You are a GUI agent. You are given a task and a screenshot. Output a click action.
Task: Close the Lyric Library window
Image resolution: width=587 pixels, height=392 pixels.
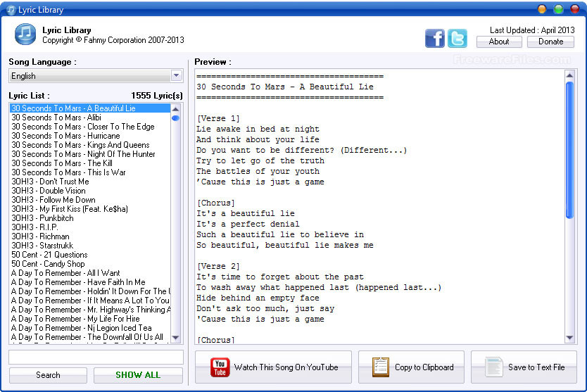[x=574, y=9]
